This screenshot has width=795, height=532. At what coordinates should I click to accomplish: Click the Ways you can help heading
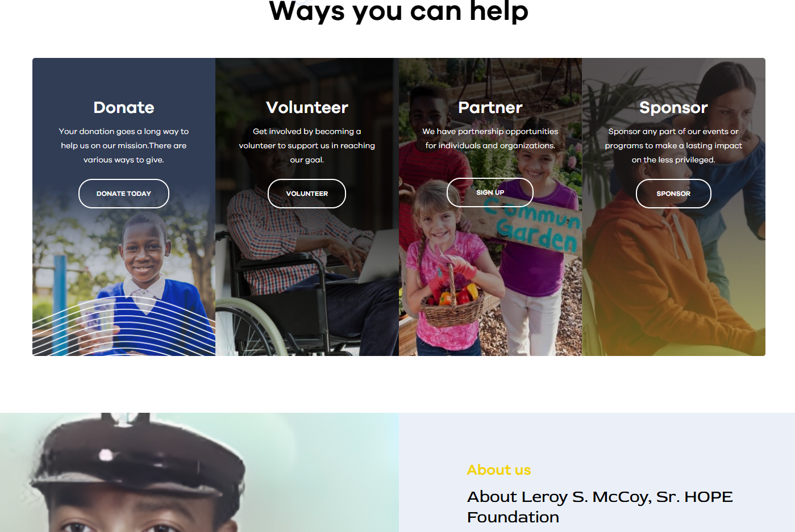pyautogui.click(x=398, y=11)
